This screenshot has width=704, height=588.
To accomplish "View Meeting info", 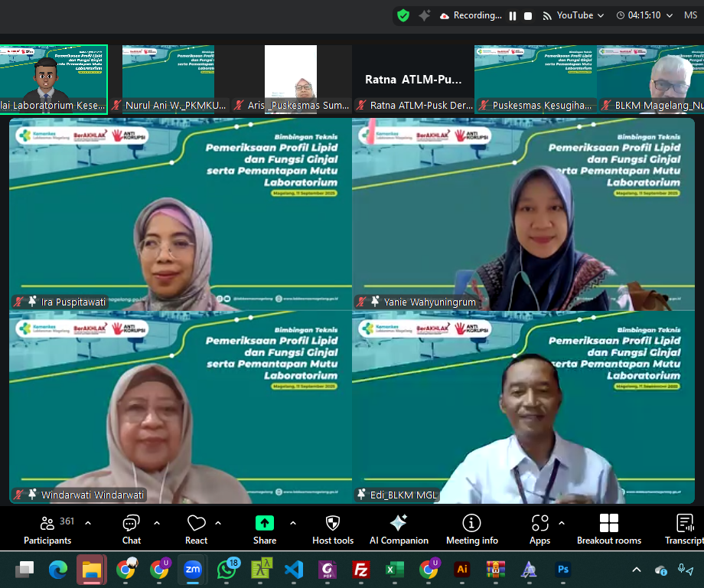I will [471, 528].
